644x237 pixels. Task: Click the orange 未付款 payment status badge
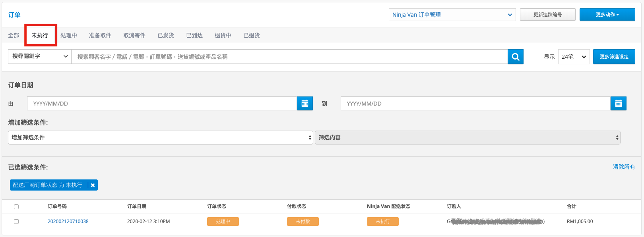click(x=303, y=222)
